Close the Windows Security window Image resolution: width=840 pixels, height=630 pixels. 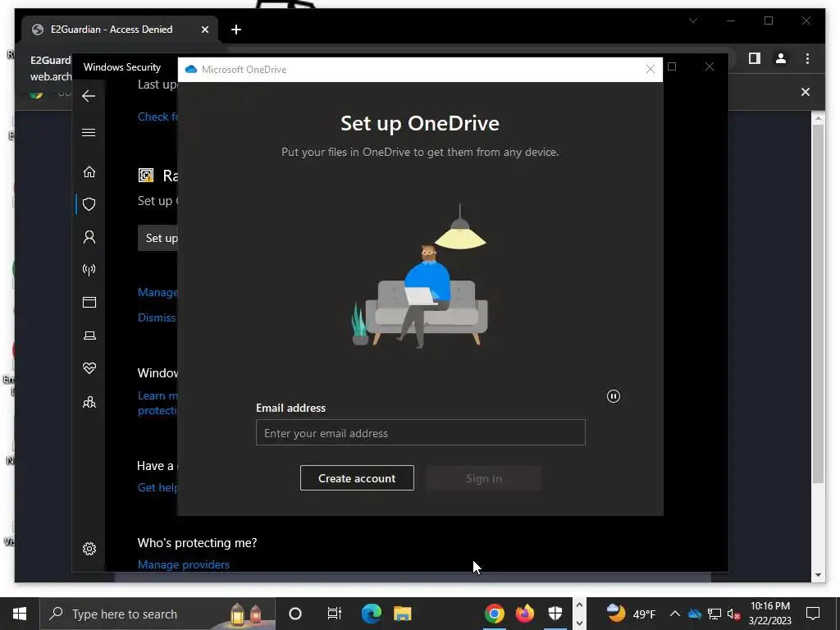click(710, 66)
